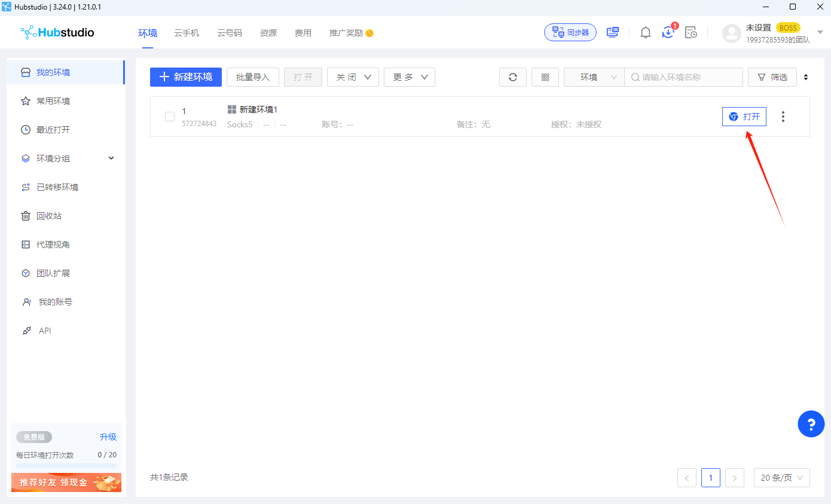831x504 pixels.
Task: Go to the next page arrow
Action: 735,478
